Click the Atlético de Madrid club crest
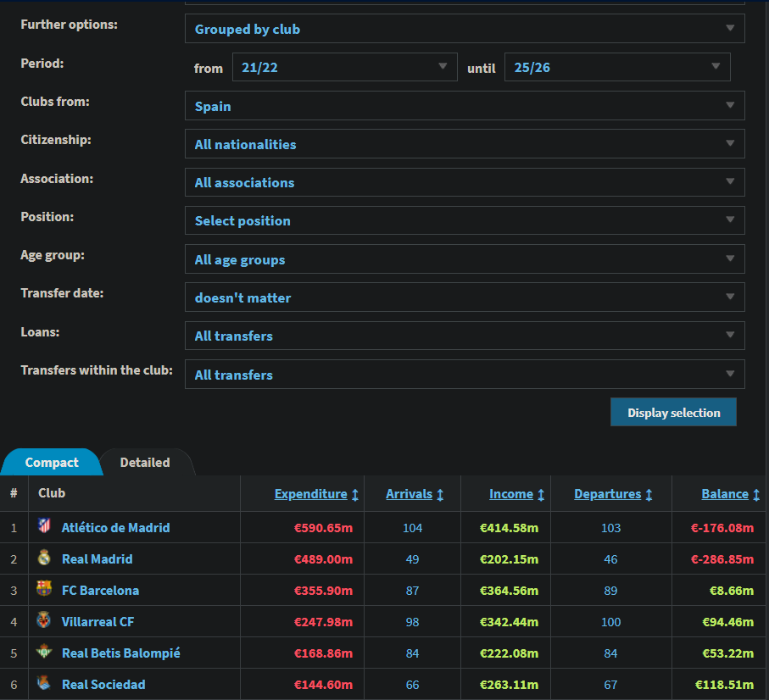 (44, 526)
